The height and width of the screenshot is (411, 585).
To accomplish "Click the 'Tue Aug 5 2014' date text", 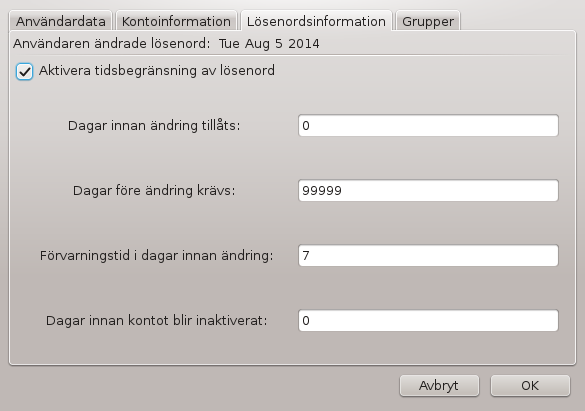I will click(x=269, y=44).
